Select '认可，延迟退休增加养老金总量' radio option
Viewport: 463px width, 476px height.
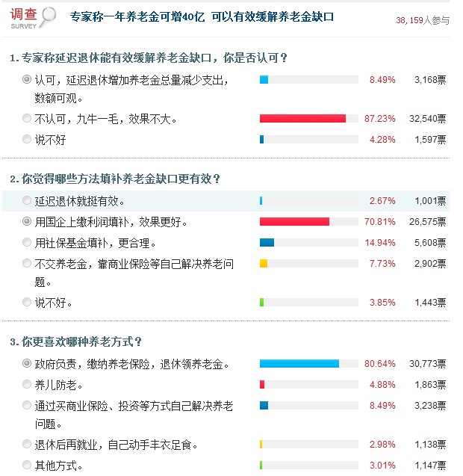[x=28, y=78]
